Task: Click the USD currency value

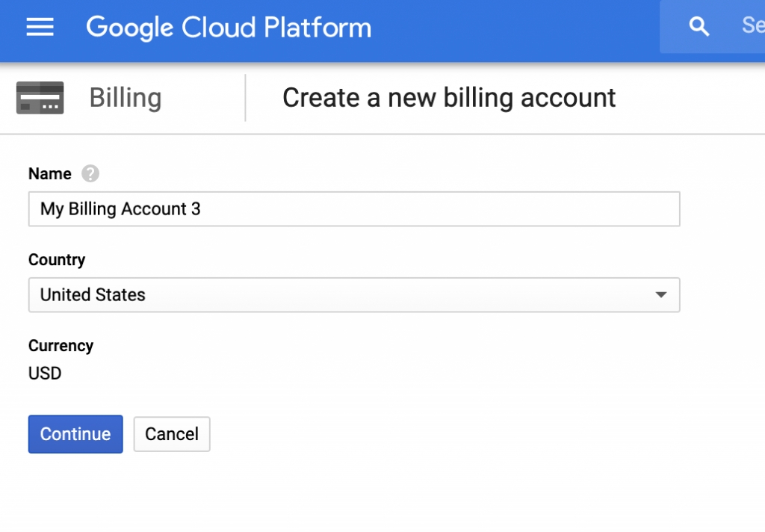Action: click(45, 374)
